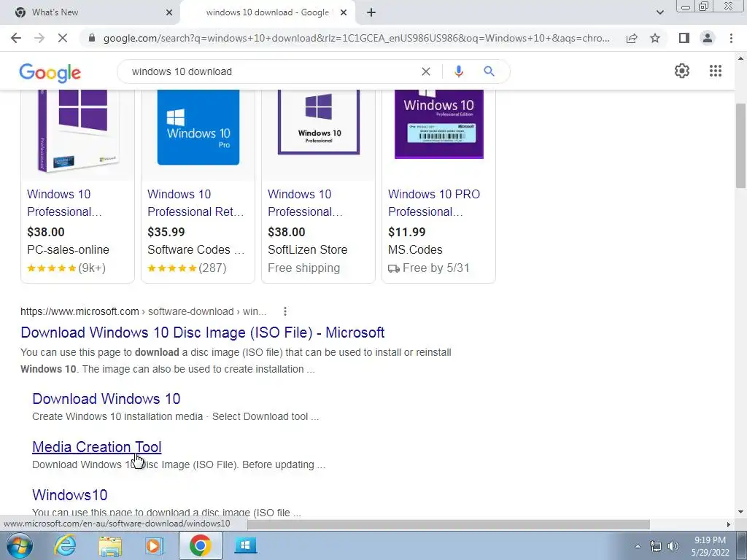The image size is (747, 560).
Task: Open Google quick settings gear
Action: click(682, 71)
